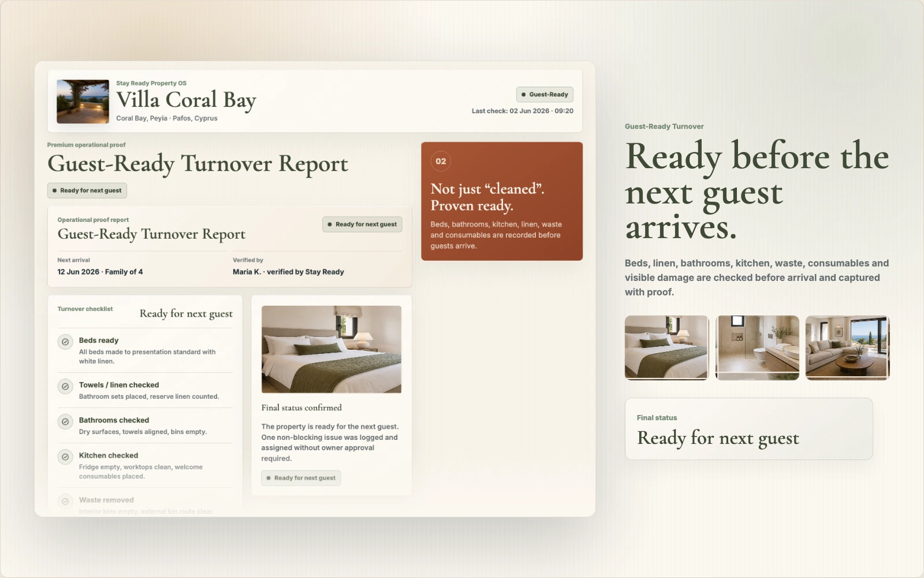Click the Towels / linen checked item title

[x=119, y=385]
